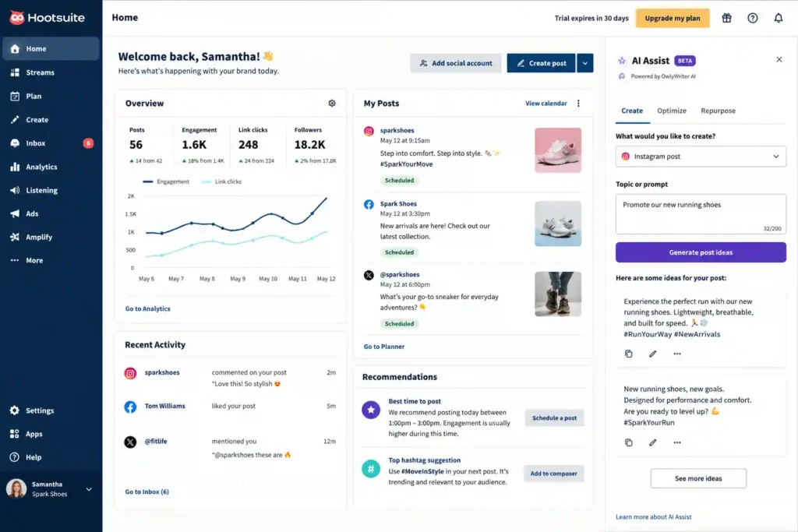This screenshot has height=532, width=798.
Task: Open the pink sneaker post thumbnail
Action: pos(558,150)
